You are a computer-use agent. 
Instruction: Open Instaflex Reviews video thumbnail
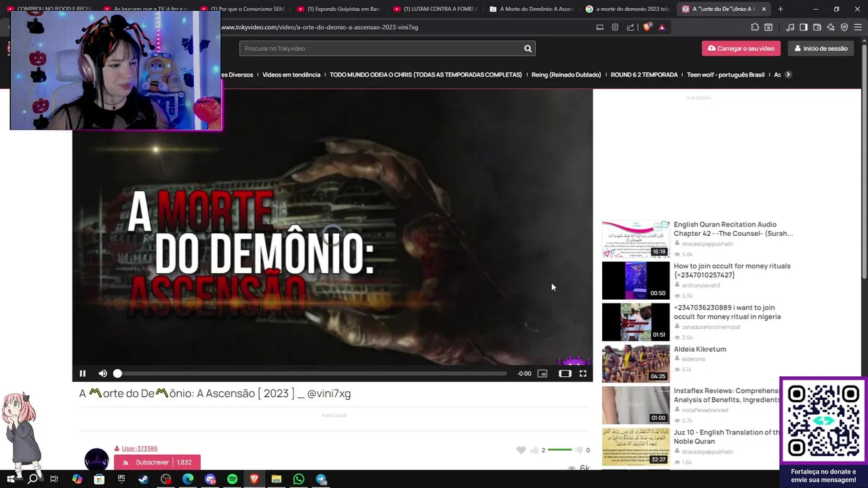pos(635,405)
